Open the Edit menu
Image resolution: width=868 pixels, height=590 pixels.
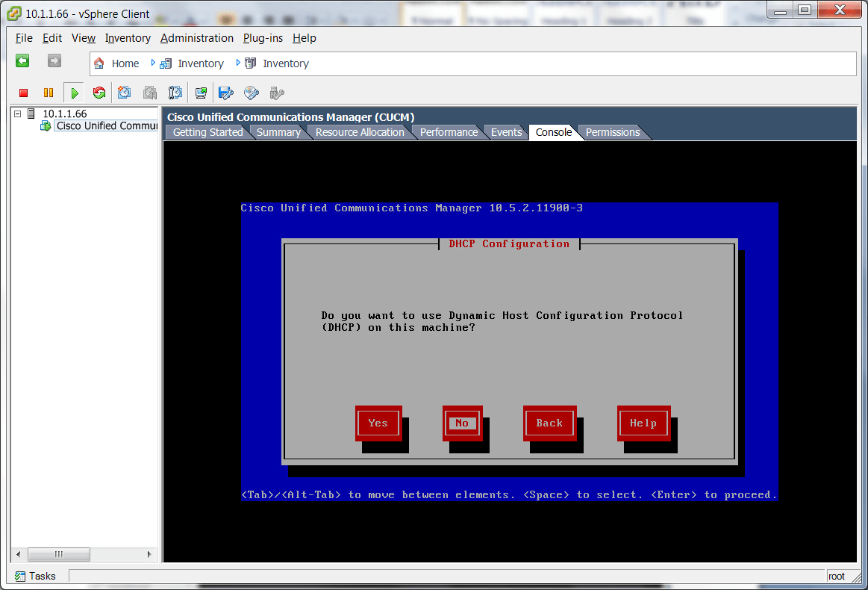pyautogui.click(x=52, y=38)
